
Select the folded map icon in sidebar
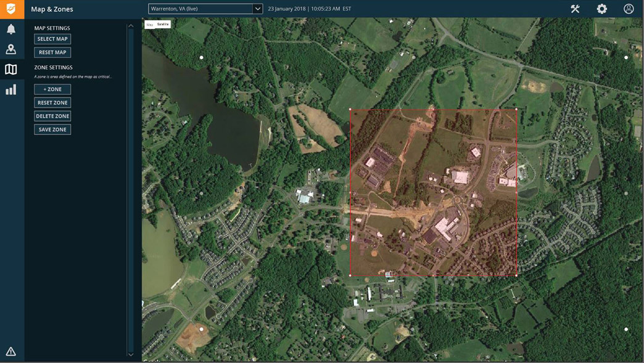[11, 70]
